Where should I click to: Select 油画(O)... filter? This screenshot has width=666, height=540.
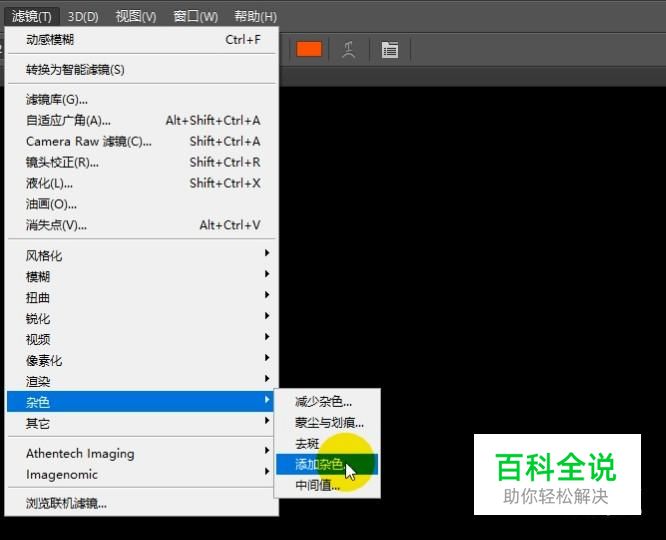(143, 204)
